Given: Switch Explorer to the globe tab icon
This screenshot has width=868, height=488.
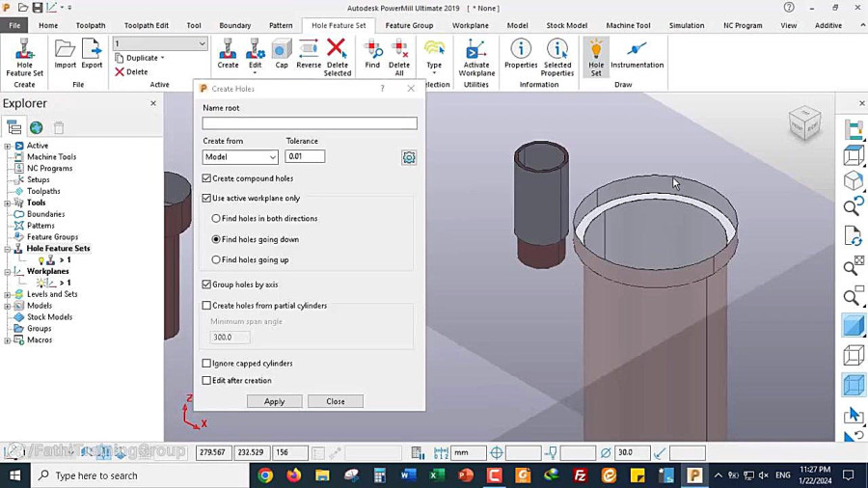Looking at the screenshot, I should [37, 128].
